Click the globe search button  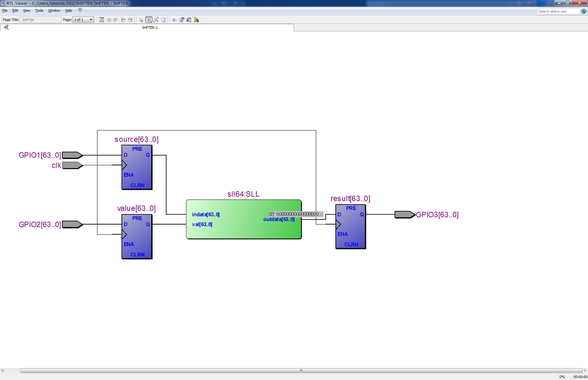point(583,11)
